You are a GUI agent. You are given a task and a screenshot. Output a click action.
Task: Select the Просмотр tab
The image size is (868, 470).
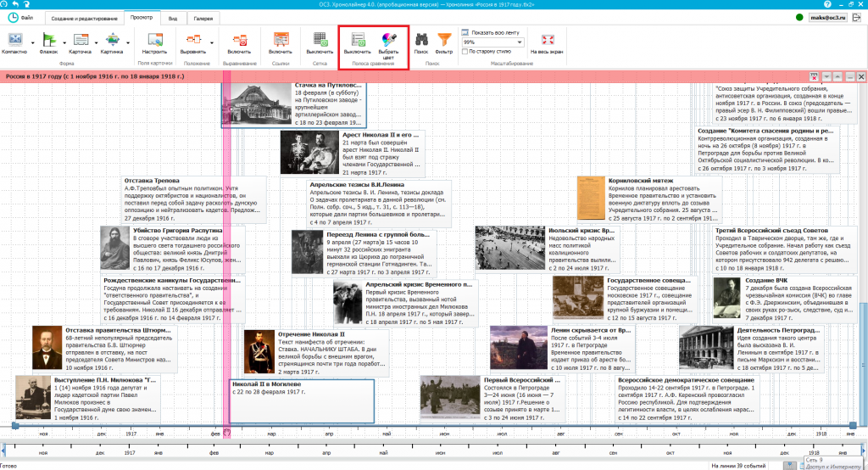(142, 18)
